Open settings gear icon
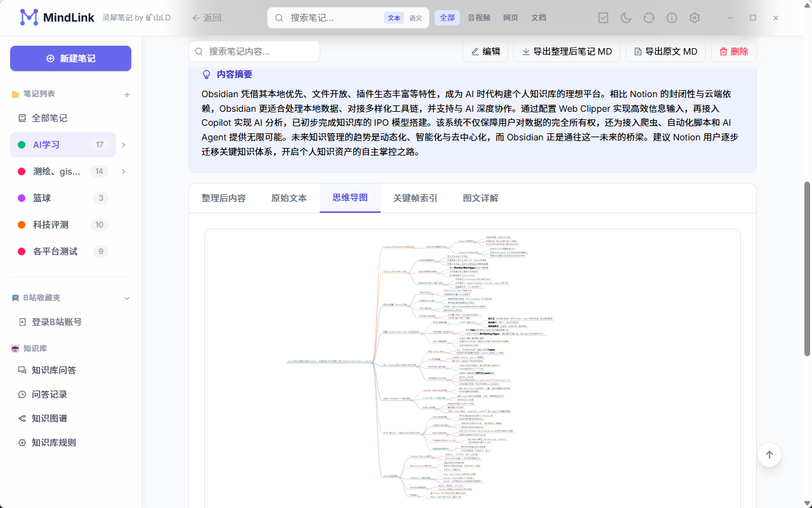Viewport: 812px width, 508px height. [x=695, y=18]
